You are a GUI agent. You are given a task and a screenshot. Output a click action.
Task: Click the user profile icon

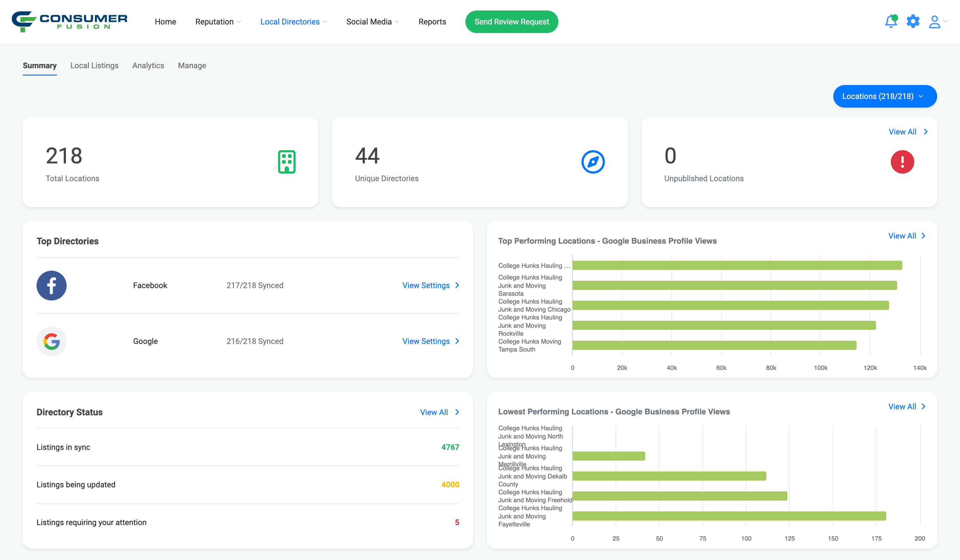point(935,22)
